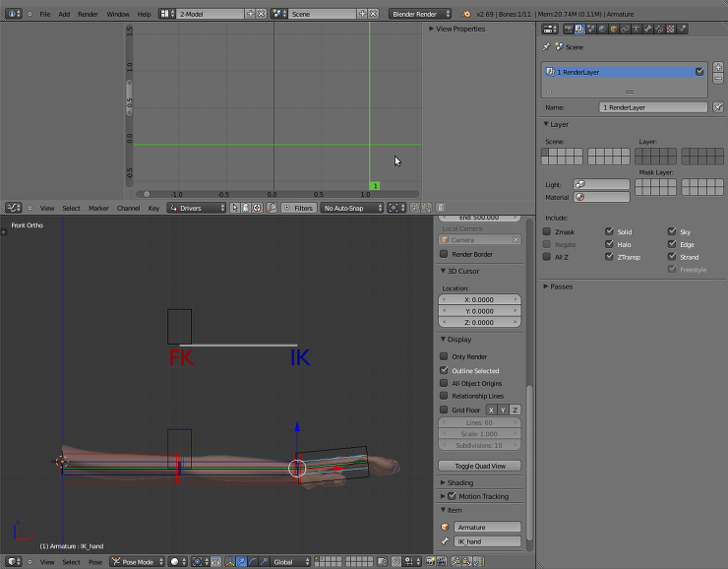
Task: Uncheck Outline Selected option
Action: [x=444, y=370]
